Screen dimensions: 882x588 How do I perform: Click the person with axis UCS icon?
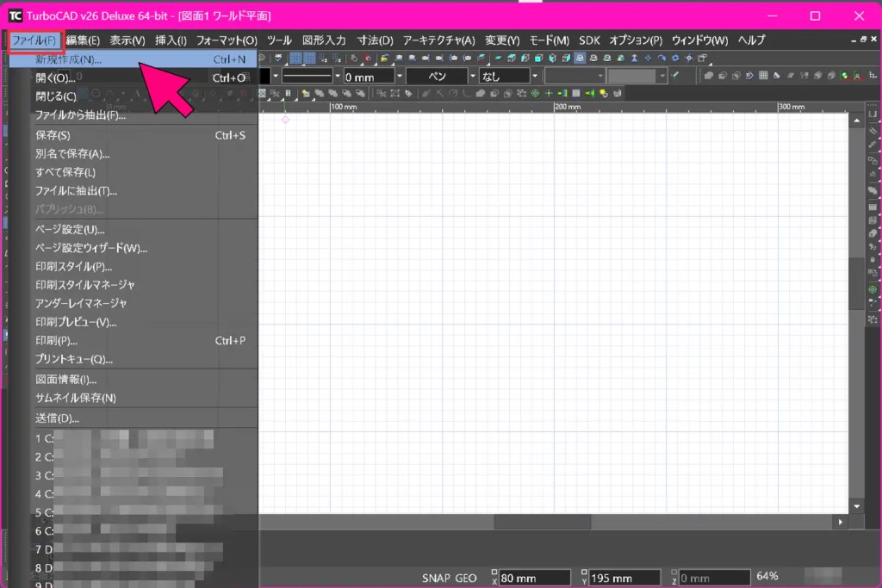point(859,76)
